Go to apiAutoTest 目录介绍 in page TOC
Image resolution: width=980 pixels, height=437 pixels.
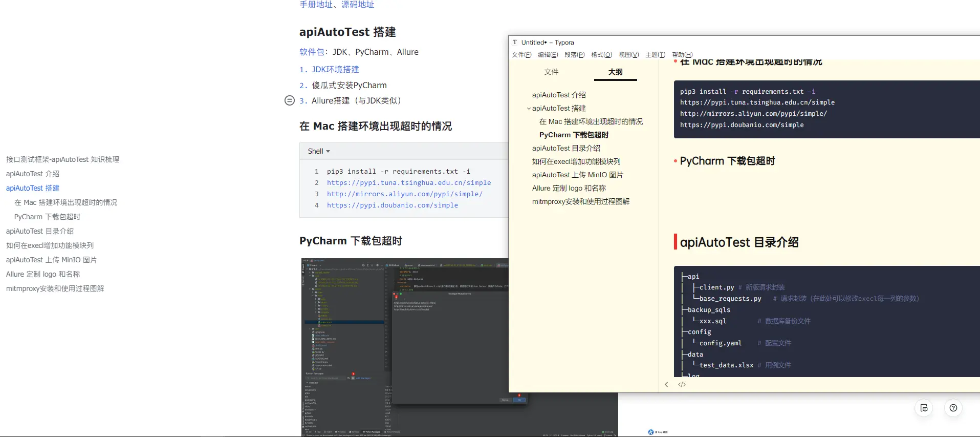tap(40, 231)
